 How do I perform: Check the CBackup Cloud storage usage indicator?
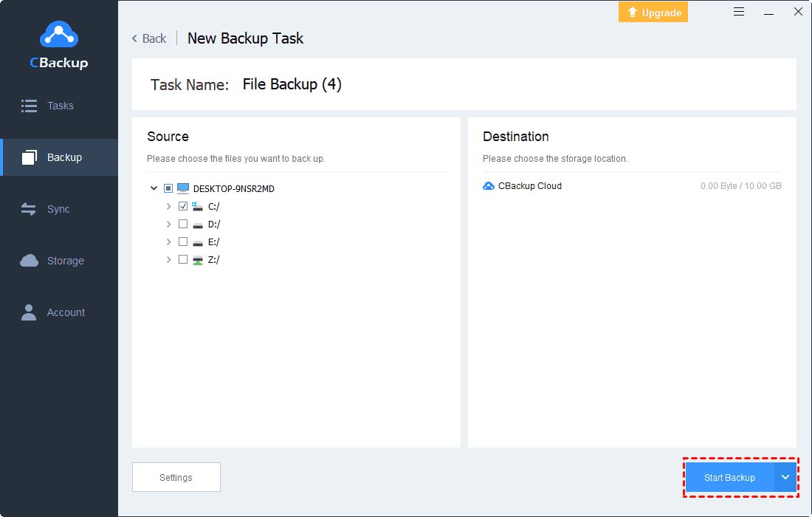coord(740,186)
